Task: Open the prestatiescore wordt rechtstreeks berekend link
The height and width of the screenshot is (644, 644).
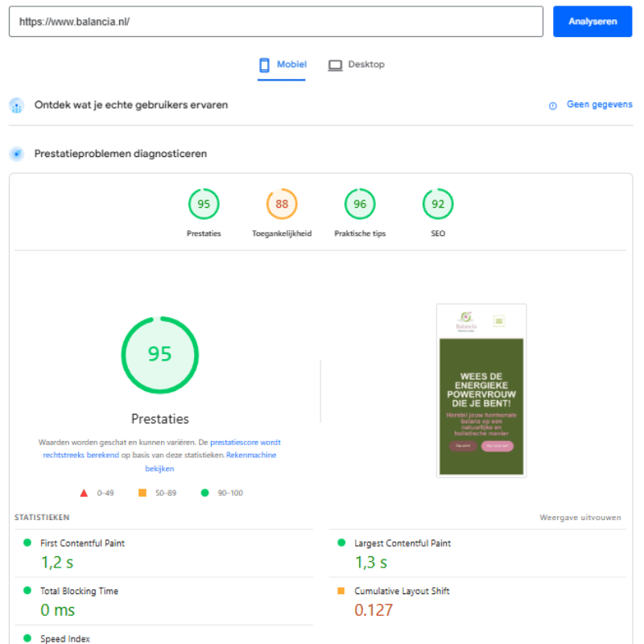Action: click(162, 448)
